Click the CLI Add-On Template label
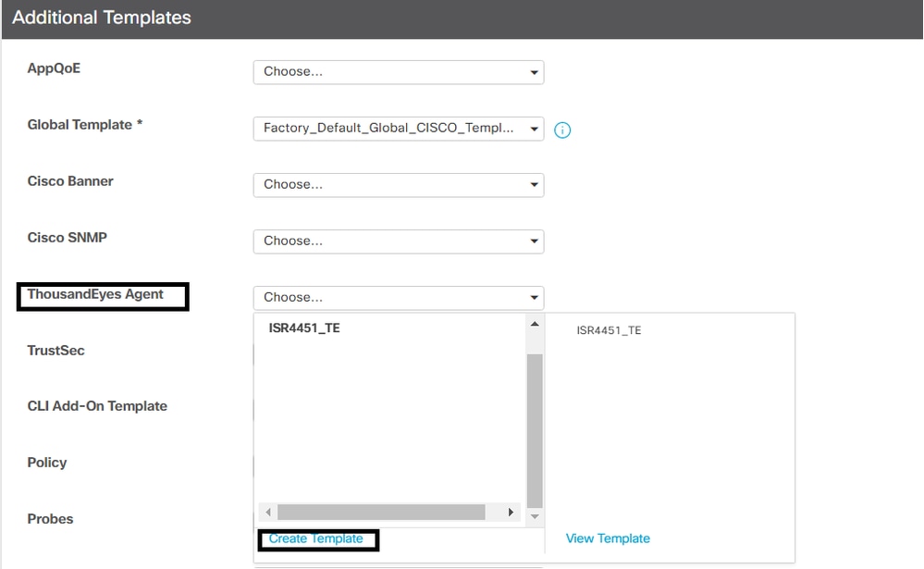 tap(97, 406)
